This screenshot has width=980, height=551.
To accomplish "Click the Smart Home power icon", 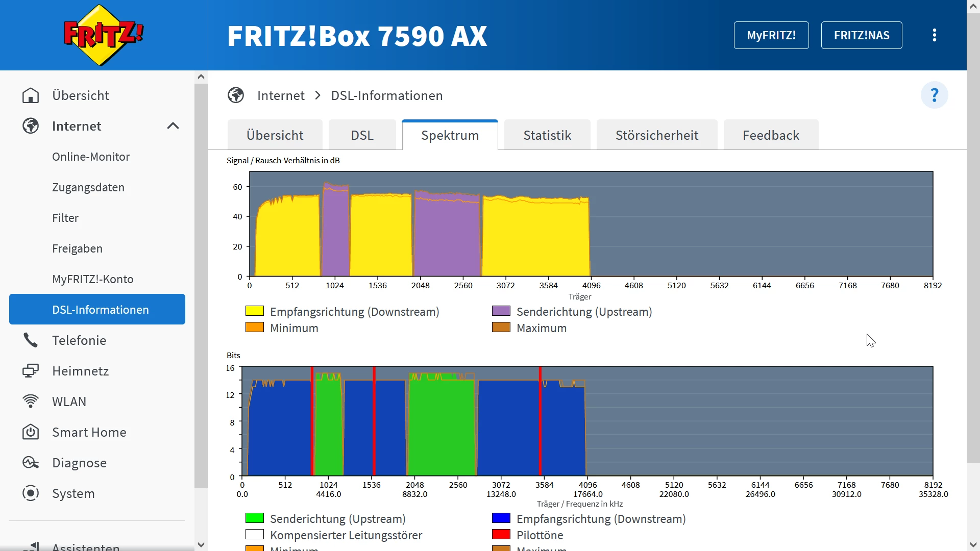I will (x=31, y=432).
